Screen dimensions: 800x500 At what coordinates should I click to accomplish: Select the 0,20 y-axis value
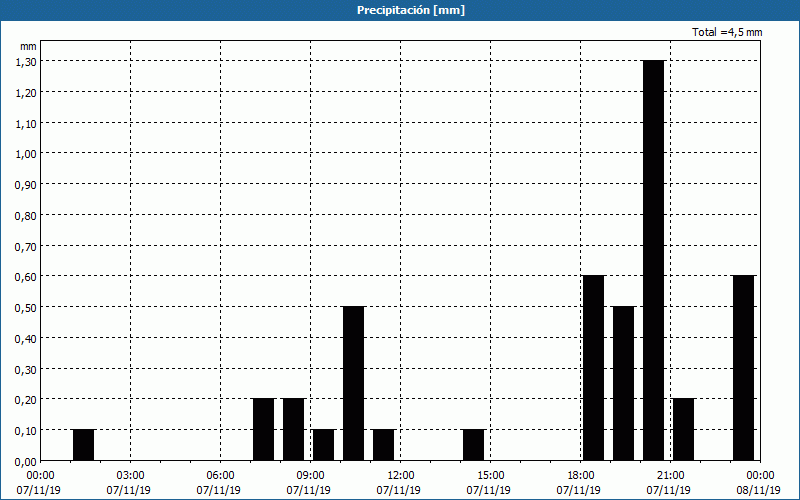point(26,399)
